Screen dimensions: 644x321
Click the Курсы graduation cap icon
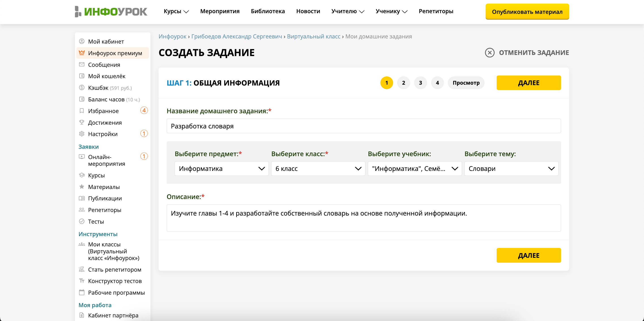[x=82, y=175]
